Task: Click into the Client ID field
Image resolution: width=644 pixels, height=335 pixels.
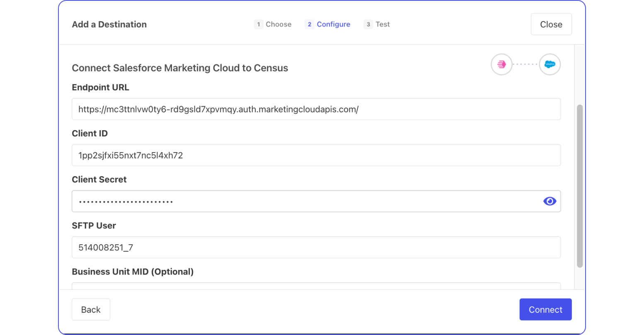Action: [x=316, y=155]
